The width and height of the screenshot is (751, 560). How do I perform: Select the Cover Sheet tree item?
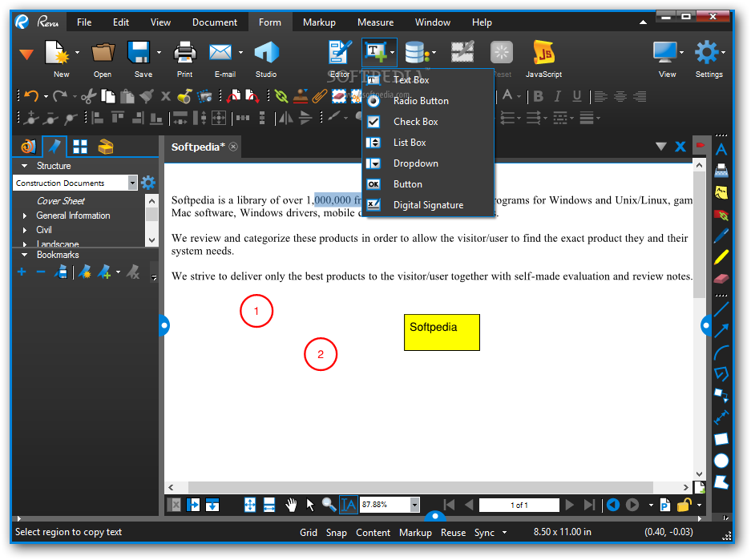61,201
